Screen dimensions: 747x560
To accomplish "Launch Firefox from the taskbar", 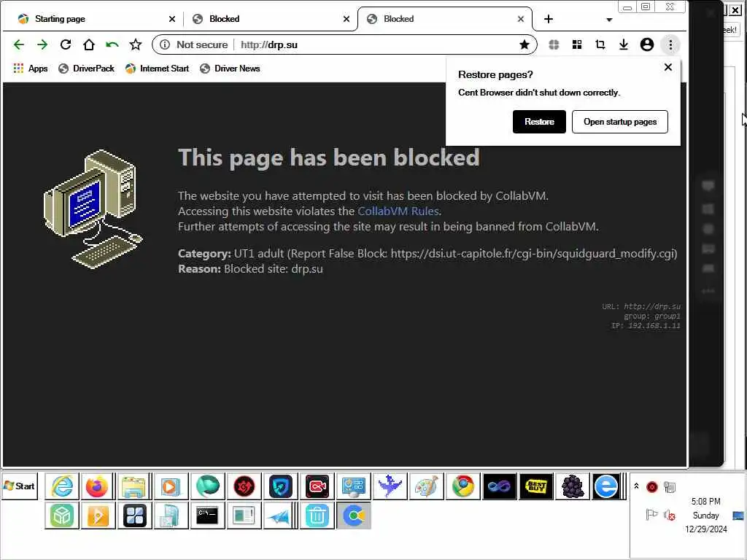I will [97, 486].
